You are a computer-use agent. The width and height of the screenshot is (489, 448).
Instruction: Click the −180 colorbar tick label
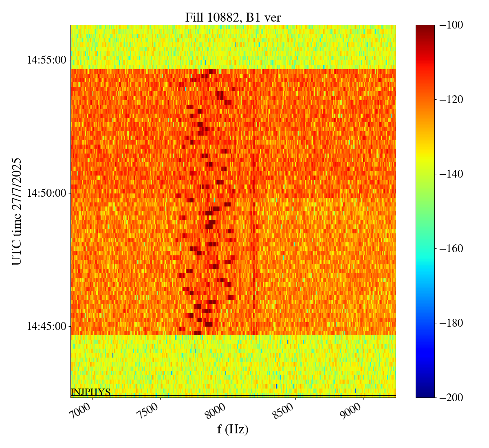(451, 323)
